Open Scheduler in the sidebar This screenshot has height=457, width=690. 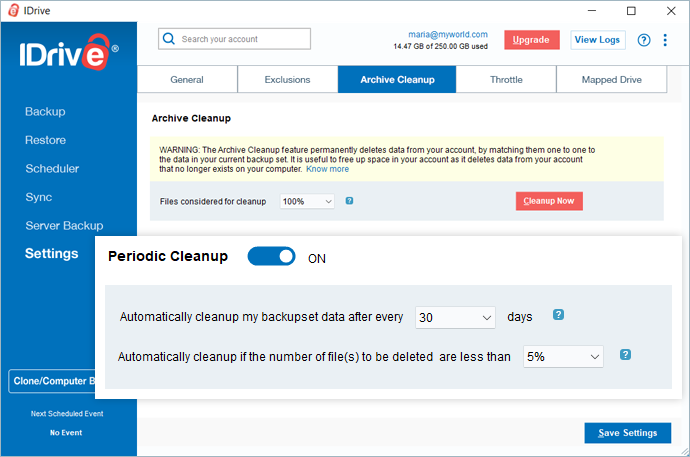tap(52, 169)
